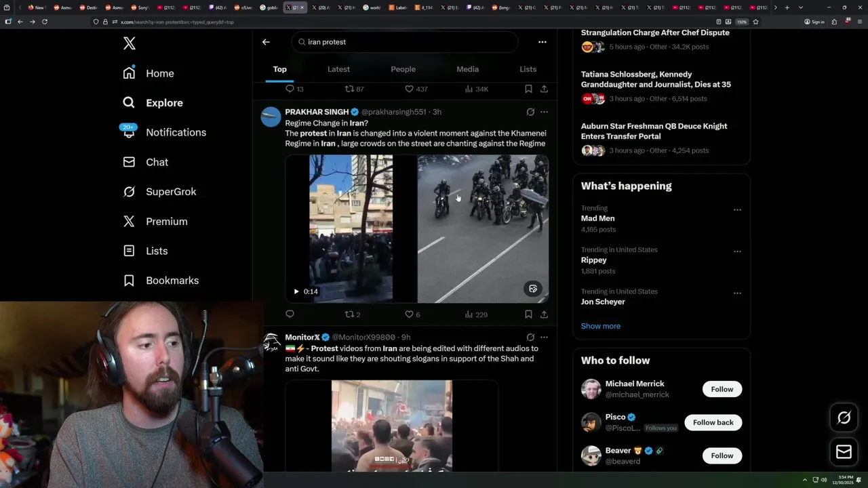
Task: Go back using search page arrow
Action: point(266,42)
